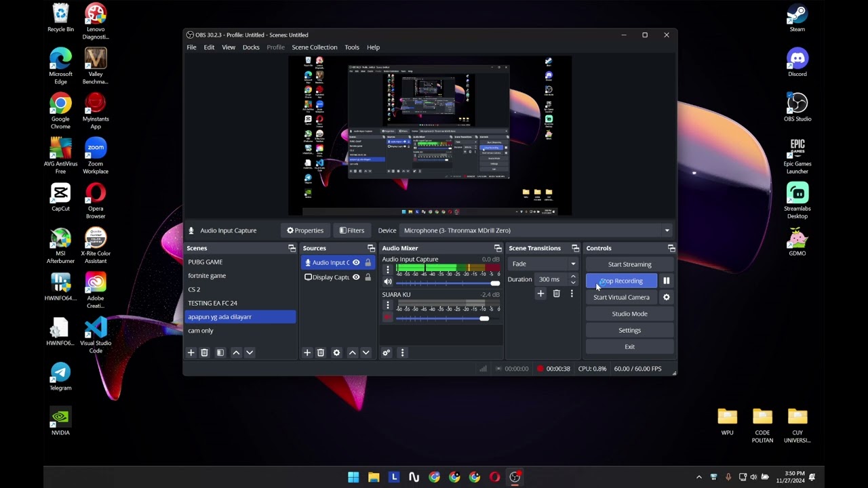The height and width of the screenshot is (488, 868).
Task: Open the Help menu
Action: [373, 47]
